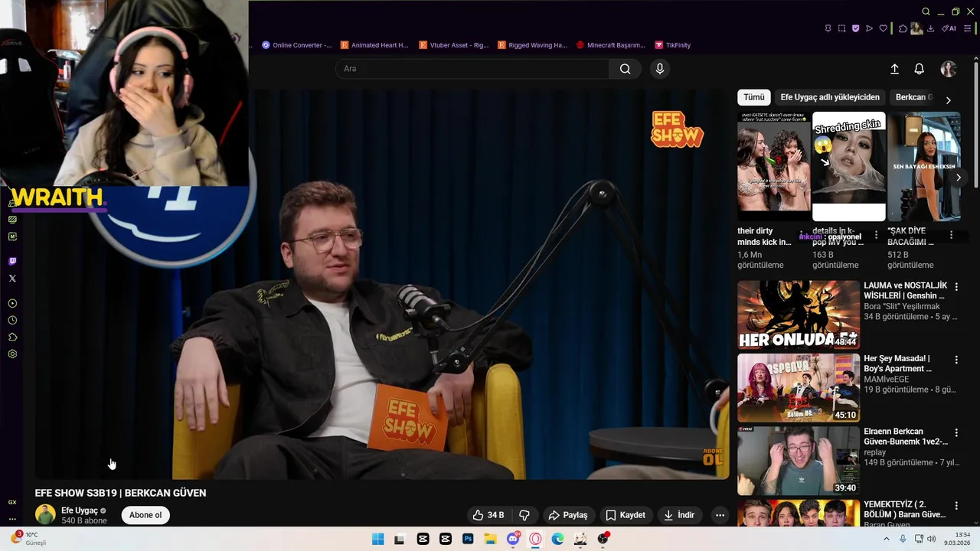Click the YouTube upload video icon

894,69
